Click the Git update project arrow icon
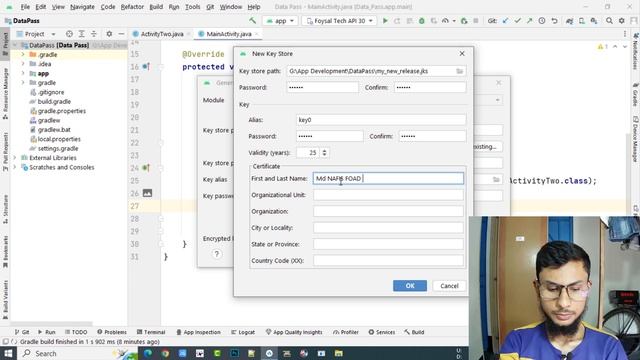 tap(505, 20)
